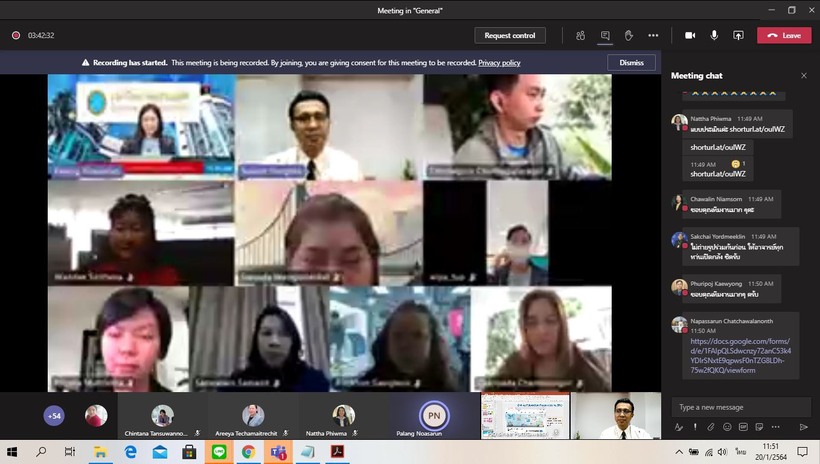Screen dimensions: 820x464
Task: Open more actions ellipsis menu
Action: (x=653, y=36)
